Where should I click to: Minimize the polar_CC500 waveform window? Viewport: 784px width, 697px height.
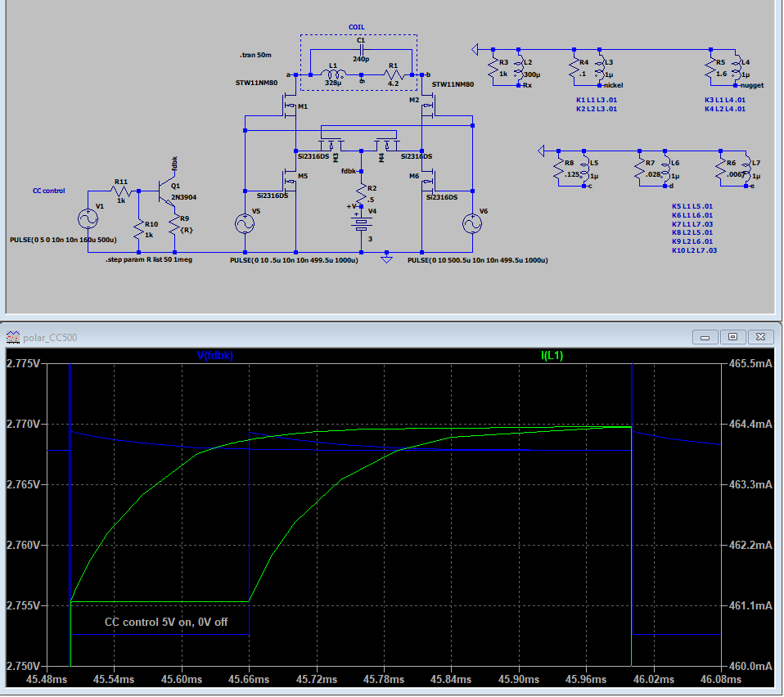705,337
